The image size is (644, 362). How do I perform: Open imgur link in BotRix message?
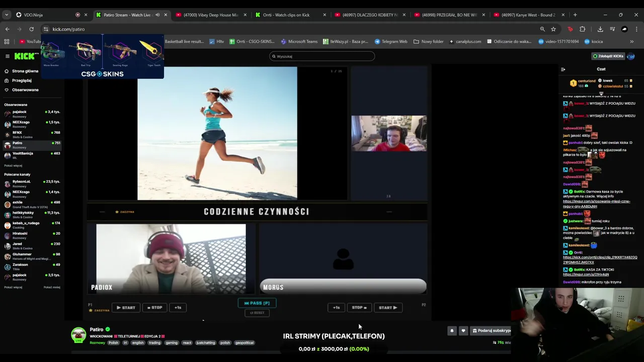point(596,204)
